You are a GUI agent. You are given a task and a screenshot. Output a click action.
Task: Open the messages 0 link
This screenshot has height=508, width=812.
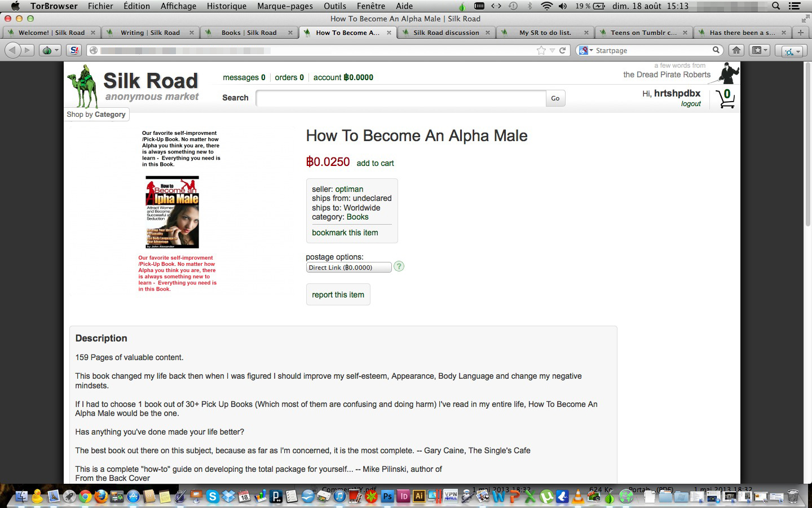244,77
